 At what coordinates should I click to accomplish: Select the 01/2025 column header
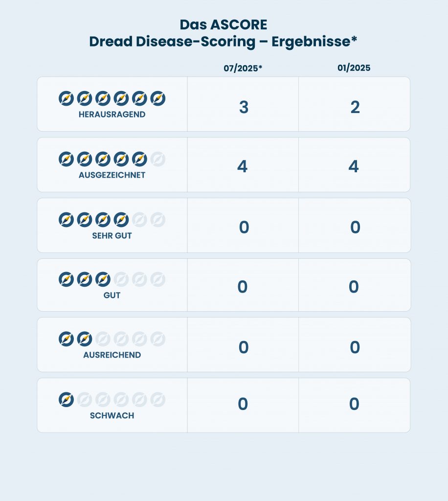click(354, 68)
